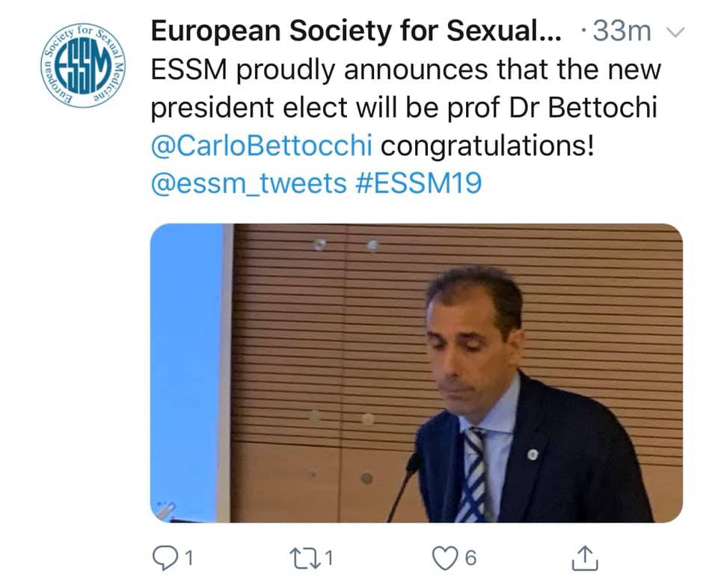Retweet using the retweet arrows icon
The width and height of the screenshot is (718, 588).
(306, 558)
